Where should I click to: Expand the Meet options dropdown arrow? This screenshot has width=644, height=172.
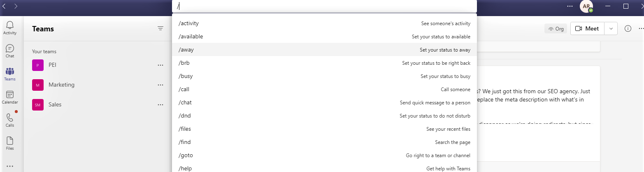tap(611, 28)
